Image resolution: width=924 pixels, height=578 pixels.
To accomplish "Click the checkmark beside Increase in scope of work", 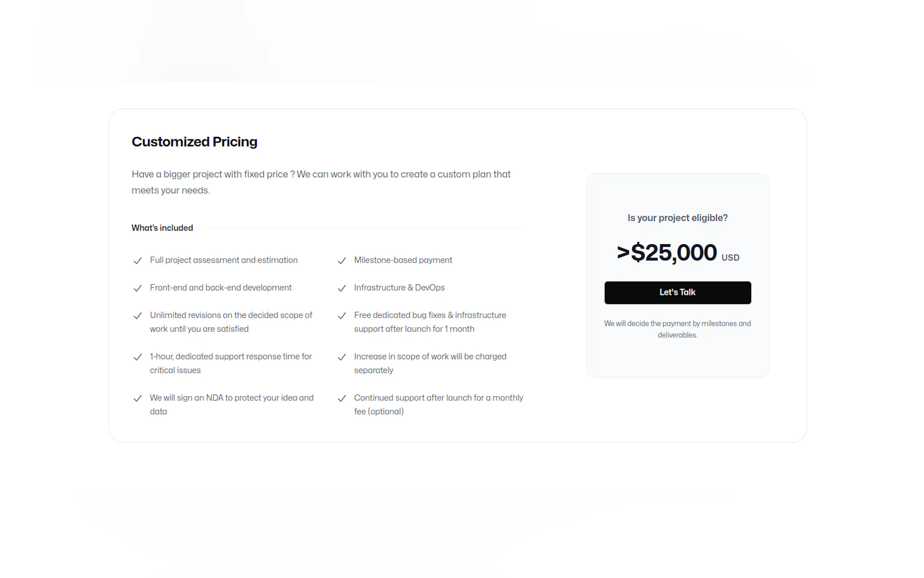I will pyautogui.click(x=342, y=357).
